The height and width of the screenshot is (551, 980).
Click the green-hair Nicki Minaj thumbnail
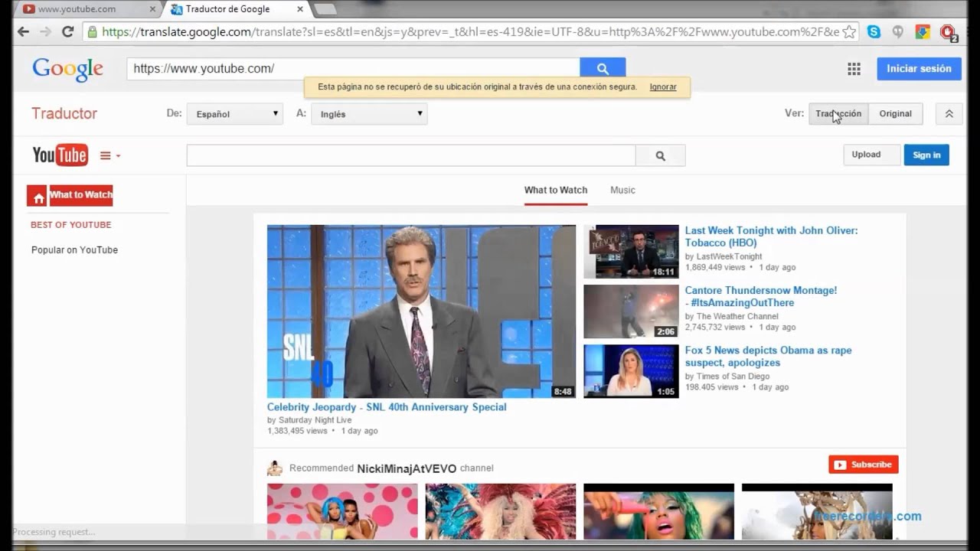point(658,511)
